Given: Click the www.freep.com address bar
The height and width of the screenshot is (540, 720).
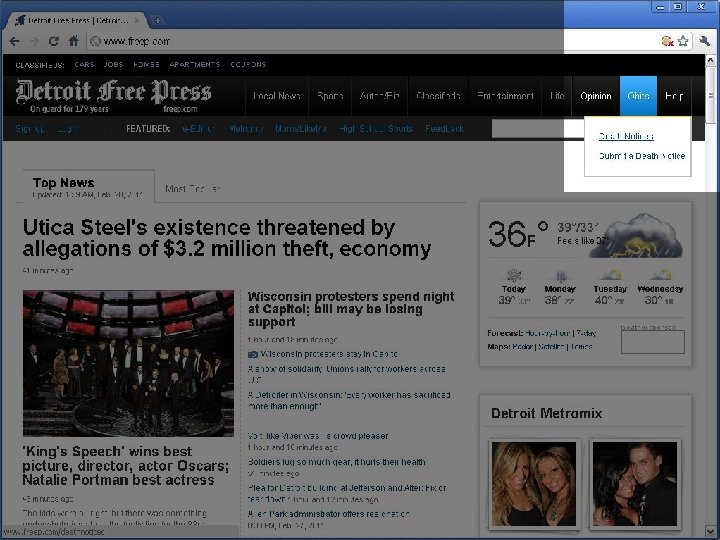Looking at the screenshot, I should [372, 41].
